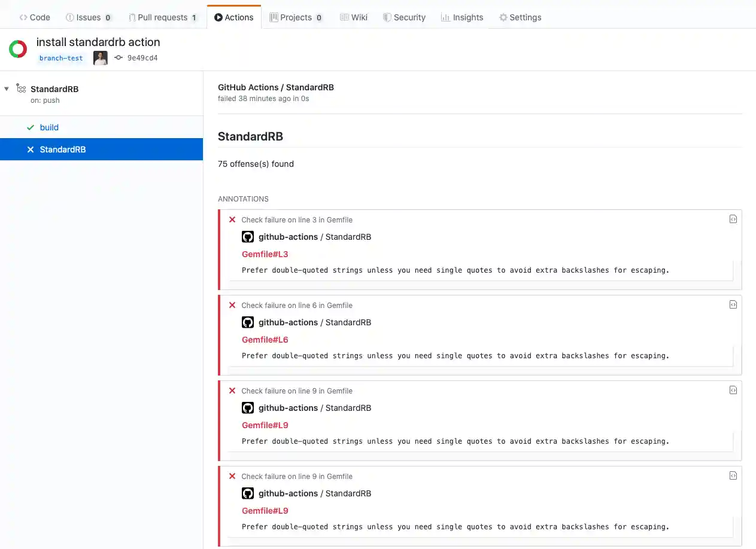Open the Pull requests tab
Viewport: 756px width, 549px height.
[x=162, y=17]
